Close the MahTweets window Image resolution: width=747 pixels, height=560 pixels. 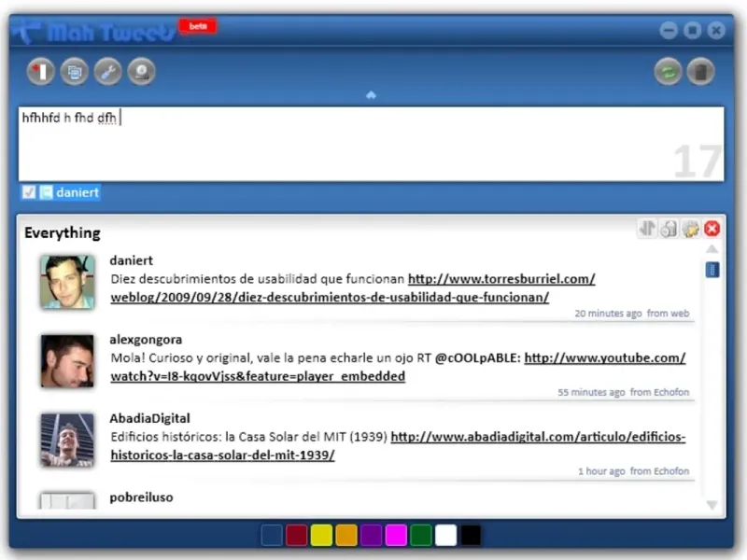click(x=716, y=31)
